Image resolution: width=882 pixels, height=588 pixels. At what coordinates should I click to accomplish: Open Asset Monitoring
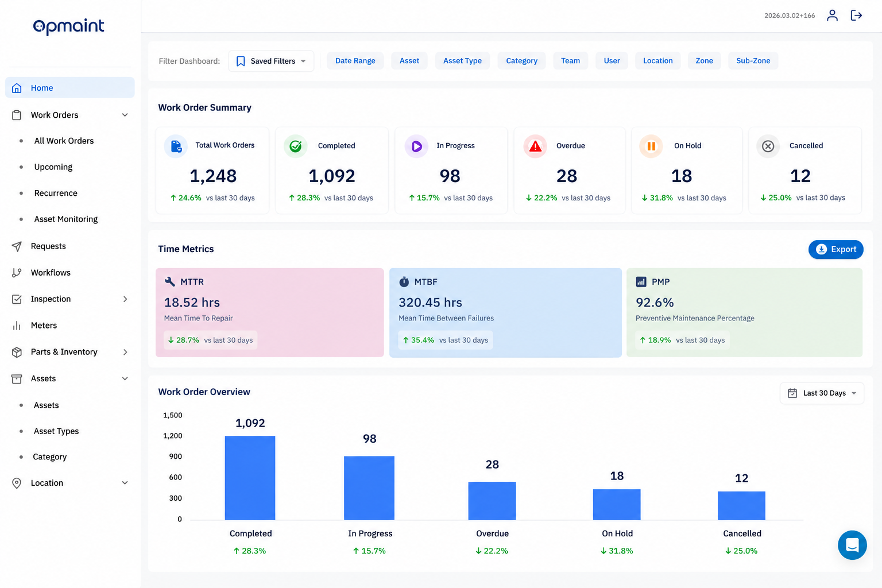[x=66, y=219]
